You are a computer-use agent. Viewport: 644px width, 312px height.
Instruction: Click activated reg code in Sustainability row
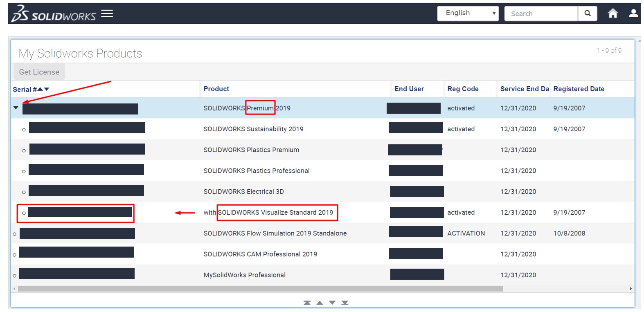tap(461, 129)
